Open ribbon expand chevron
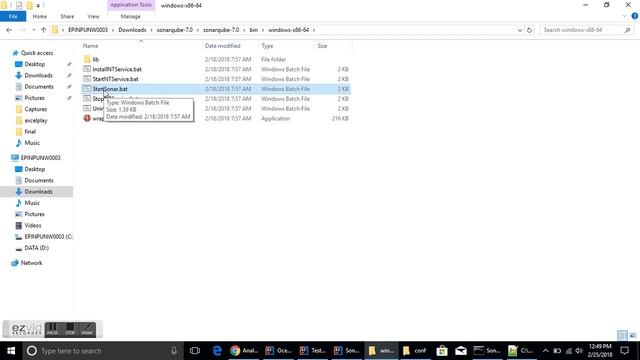Image resolution: width=640 pixels, height=360 pixels. [624, 16]
